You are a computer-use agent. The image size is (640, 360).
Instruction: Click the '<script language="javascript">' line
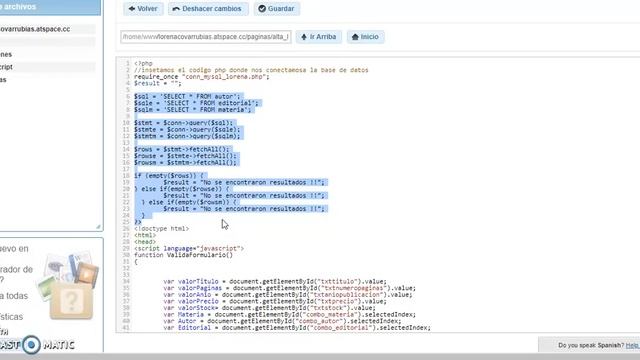coord(189,249)
